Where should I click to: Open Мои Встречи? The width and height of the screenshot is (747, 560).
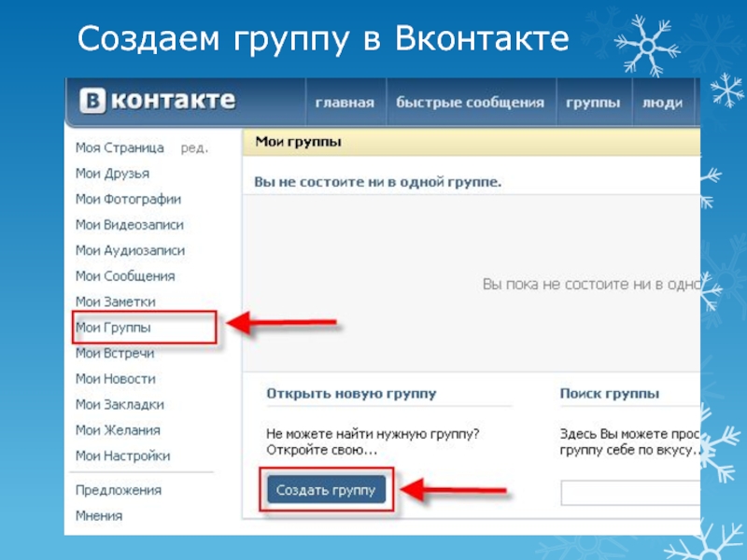[x=115, y=354]
